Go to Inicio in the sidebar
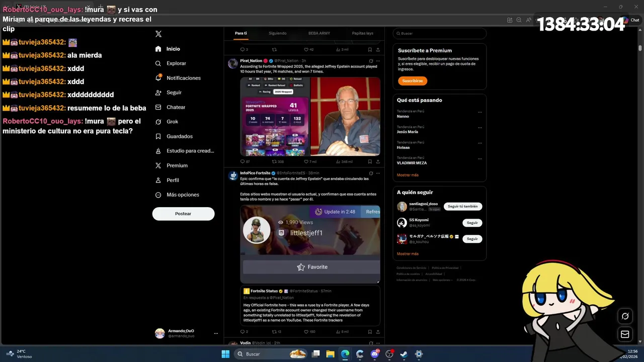 [168, 49]
